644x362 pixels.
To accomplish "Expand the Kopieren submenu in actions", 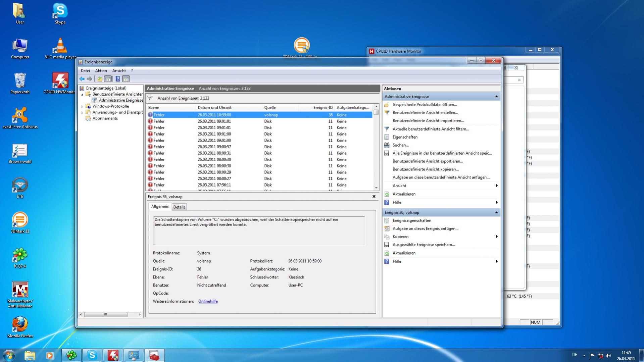I will click(x=497, y=237).
